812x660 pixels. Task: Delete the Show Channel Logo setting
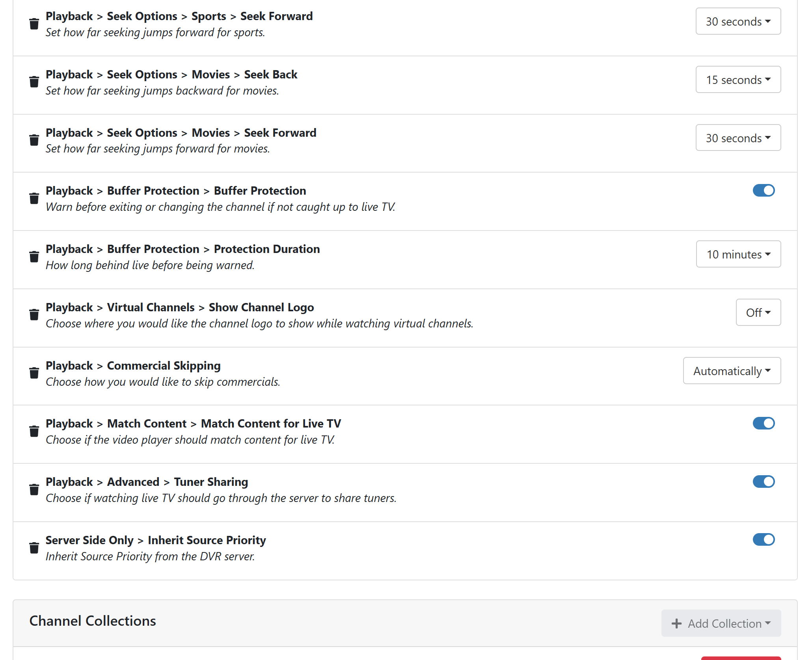pos(34,315)
